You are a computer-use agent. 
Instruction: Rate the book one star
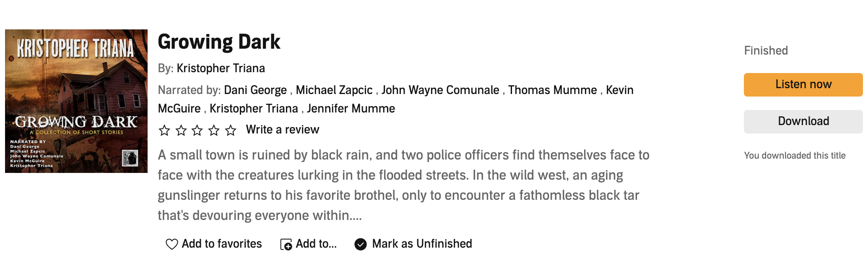[164, 131]
